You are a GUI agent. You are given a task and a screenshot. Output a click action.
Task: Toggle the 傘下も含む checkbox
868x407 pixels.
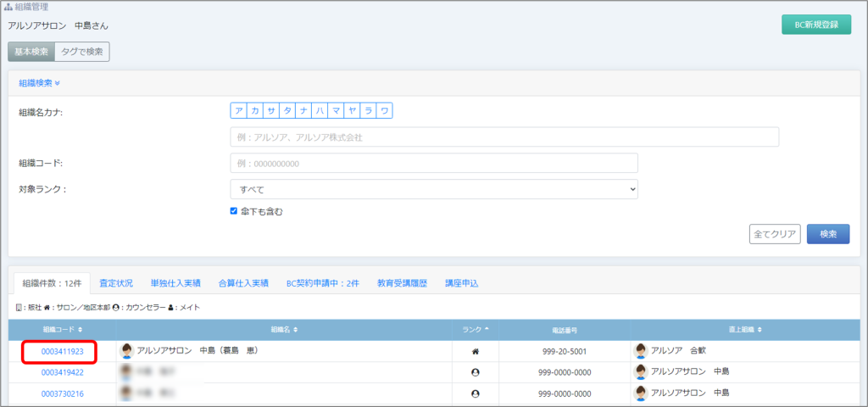point(234,211)
